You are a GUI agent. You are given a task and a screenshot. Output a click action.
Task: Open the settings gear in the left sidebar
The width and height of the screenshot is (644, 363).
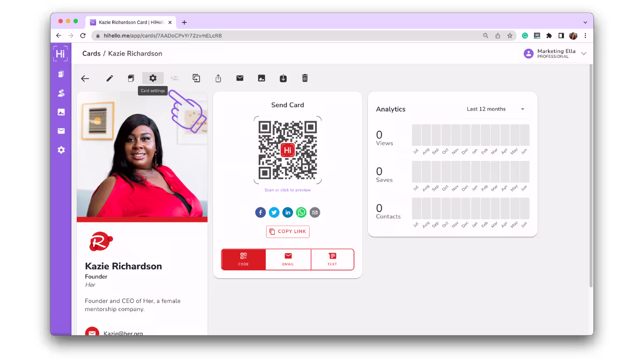pos(61,150)
